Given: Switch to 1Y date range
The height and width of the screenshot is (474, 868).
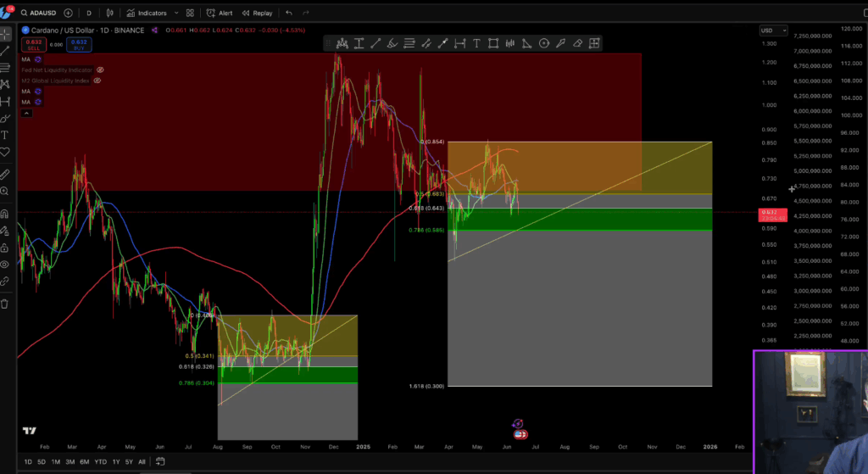Looking at the screenshot, I should click(116, 462).
